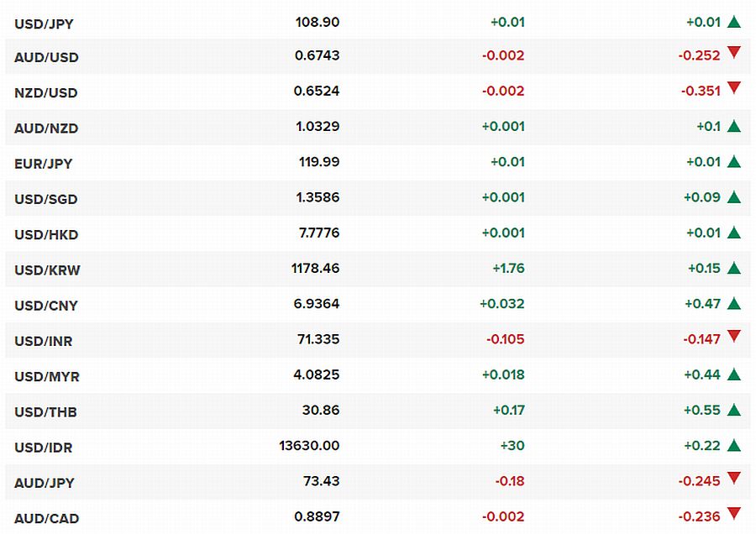
Task: Open the USD/JPY currency pair
Action: coord(44,24)
